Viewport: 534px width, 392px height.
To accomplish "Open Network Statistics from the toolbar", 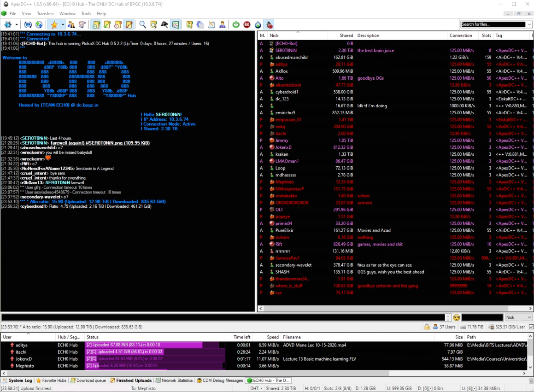I will (176, 24).
